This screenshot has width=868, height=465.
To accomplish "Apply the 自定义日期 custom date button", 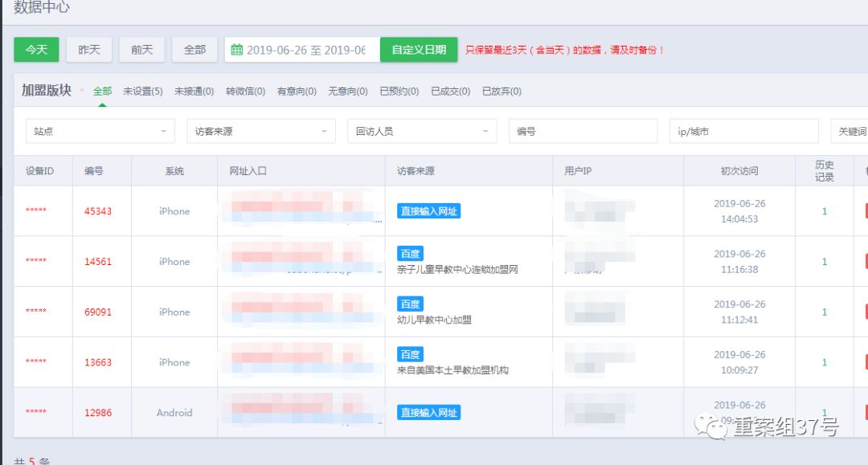I will point(419,50).
